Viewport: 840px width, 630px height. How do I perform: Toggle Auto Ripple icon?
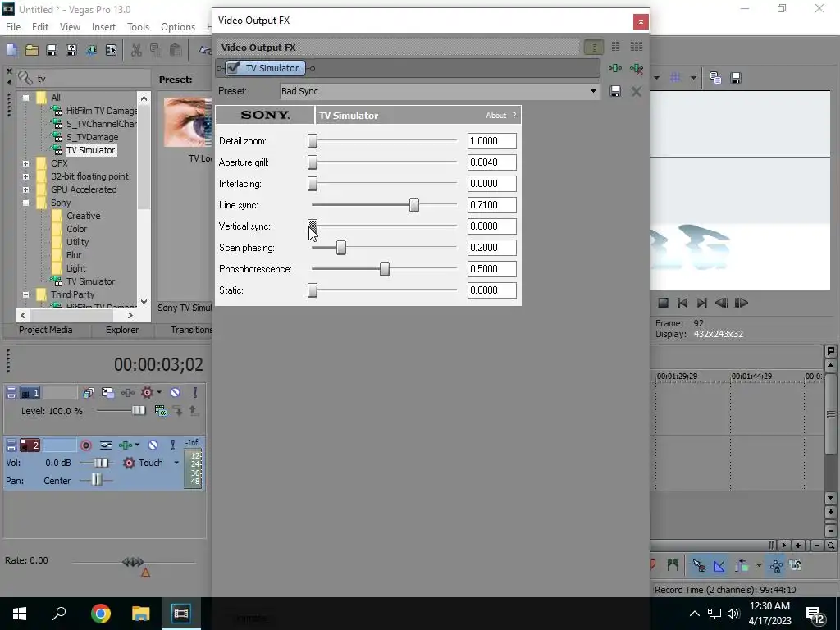742,565
